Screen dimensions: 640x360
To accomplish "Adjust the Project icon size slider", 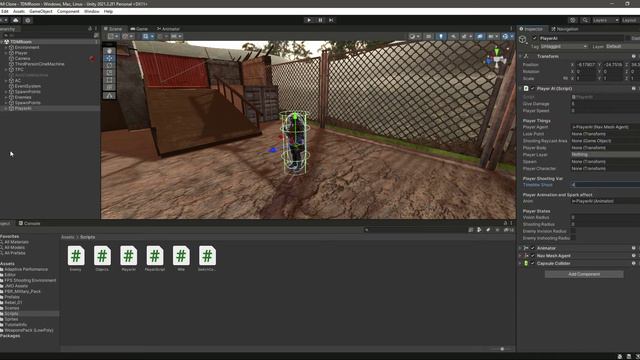I will coord(501,349).
